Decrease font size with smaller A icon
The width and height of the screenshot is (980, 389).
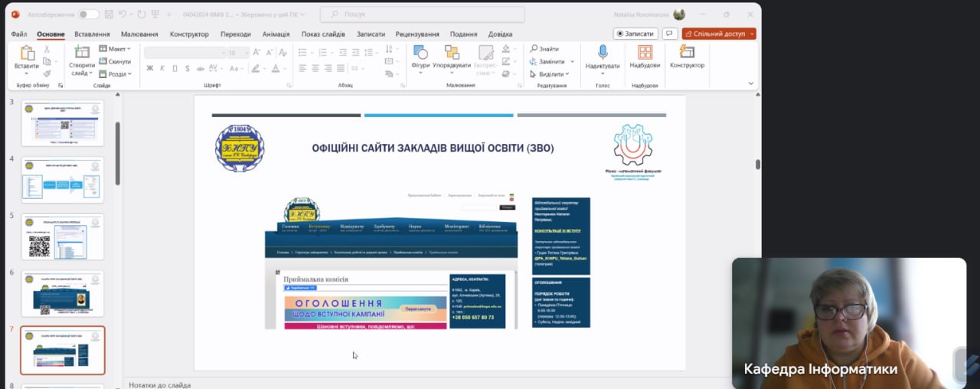point(269,52)
